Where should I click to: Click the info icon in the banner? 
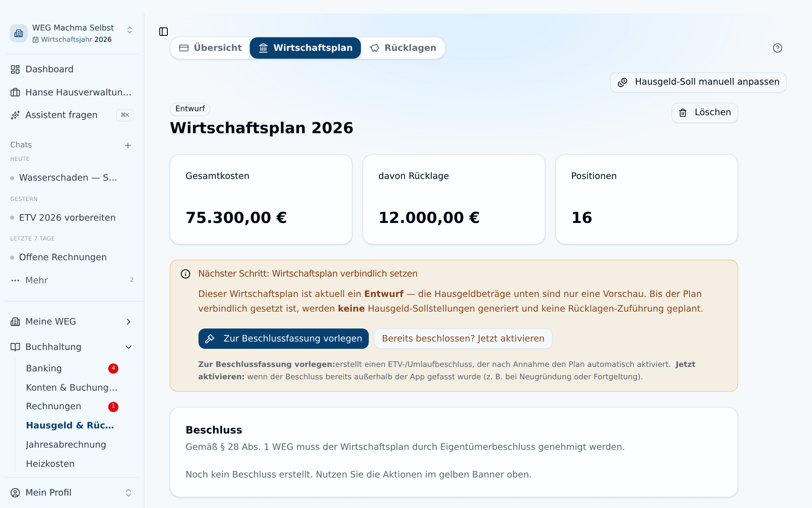point(186,274)
